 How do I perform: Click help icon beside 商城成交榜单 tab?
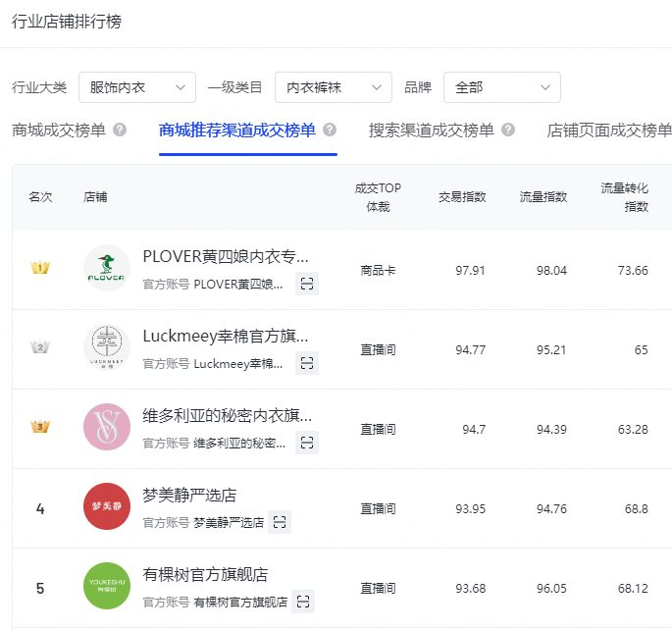[x=120, y=130]
